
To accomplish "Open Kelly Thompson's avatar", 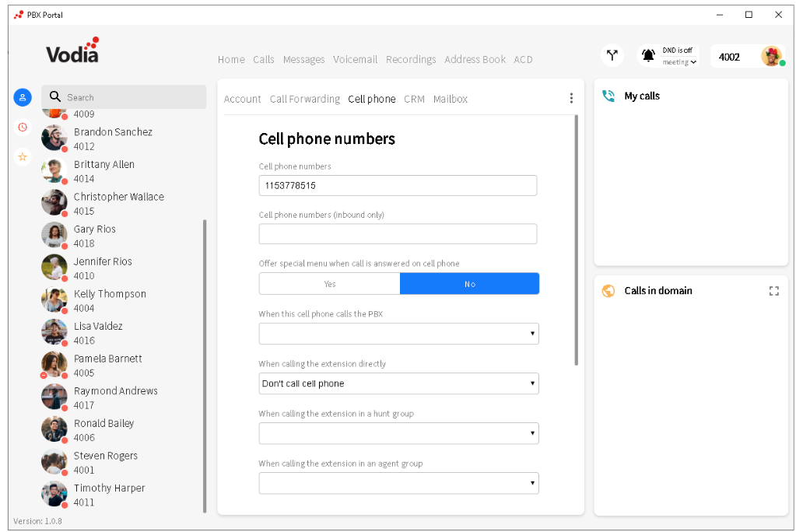I will tap(54, 299).
